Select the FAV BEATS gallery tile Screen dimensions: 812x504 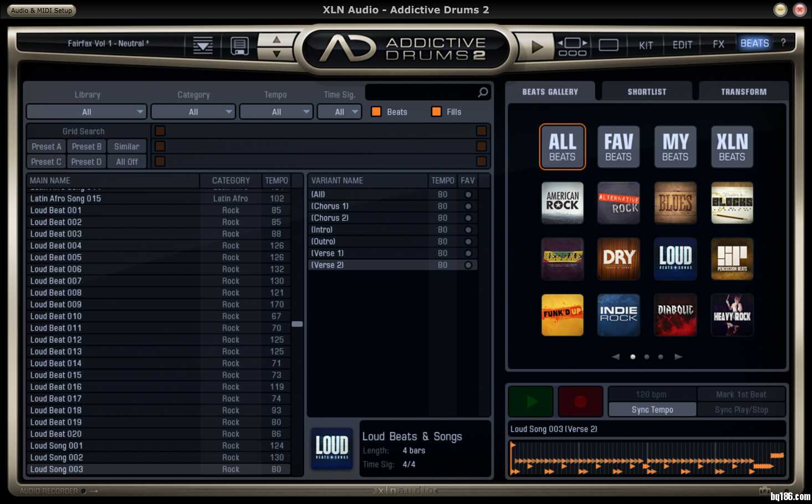click(x=619, y=147)
